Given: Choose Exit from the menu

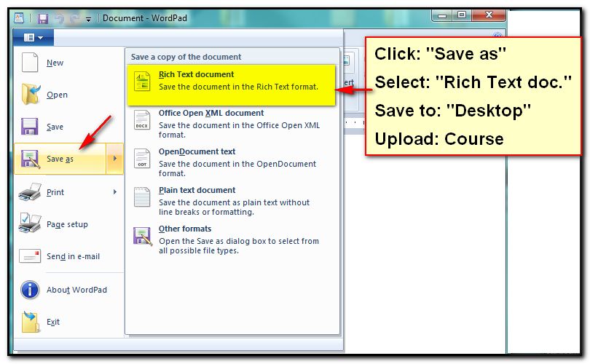Looking at the screenshot, I should pyautogui.click(x=69, y=322).
